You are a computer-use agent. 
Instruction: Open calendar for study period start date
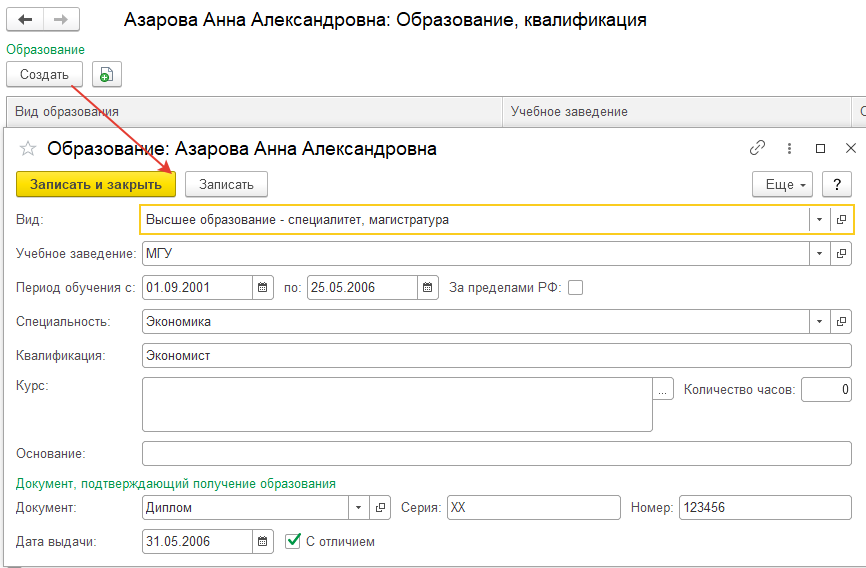pos(263,288)
